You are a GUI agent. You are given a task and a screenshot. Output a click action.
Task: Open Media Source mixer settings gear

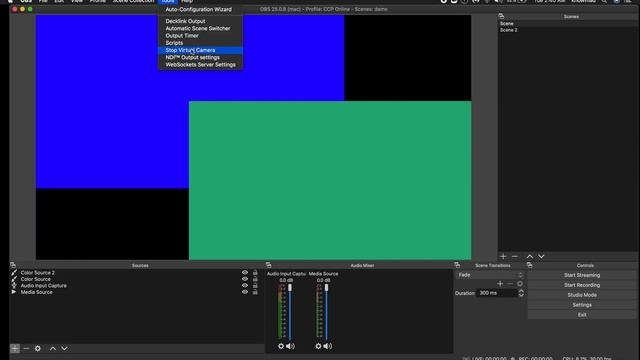click(318, 346)
